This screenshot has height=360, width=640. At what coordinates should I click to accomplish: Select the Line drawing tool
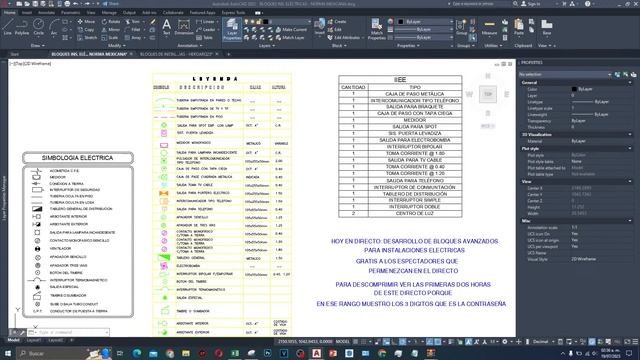click(x=8, y=27)
